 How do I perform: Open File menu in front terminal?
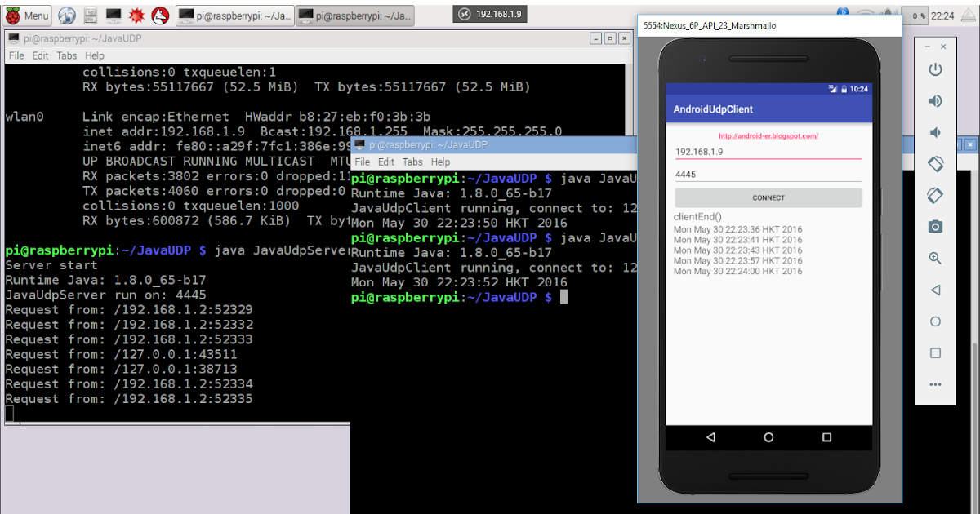tap(362, 162)
